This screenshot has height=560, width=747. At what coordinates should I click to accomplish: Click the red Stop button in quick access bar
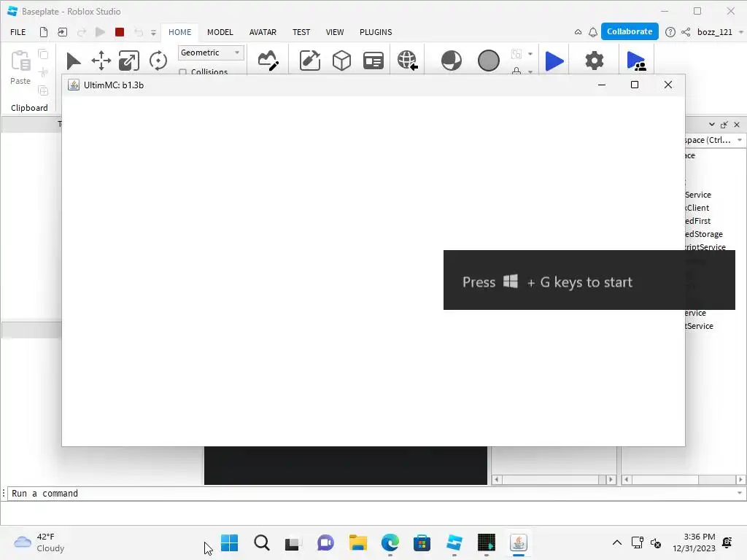[120, 32]
